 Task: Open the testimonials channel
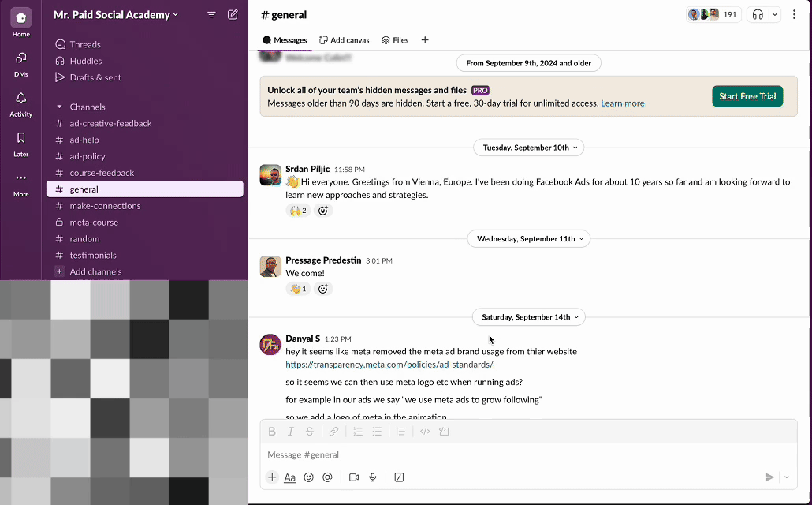click(x=144, y=256)
